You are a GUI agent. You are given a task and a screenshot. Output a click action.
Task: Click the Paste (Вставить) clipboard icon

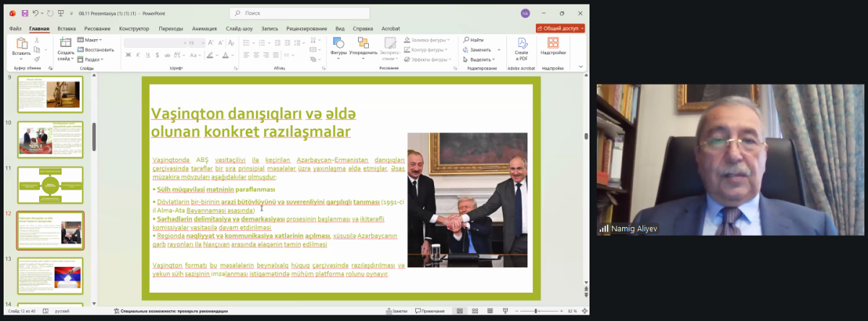pyautogui.click(x=21, y=46)
